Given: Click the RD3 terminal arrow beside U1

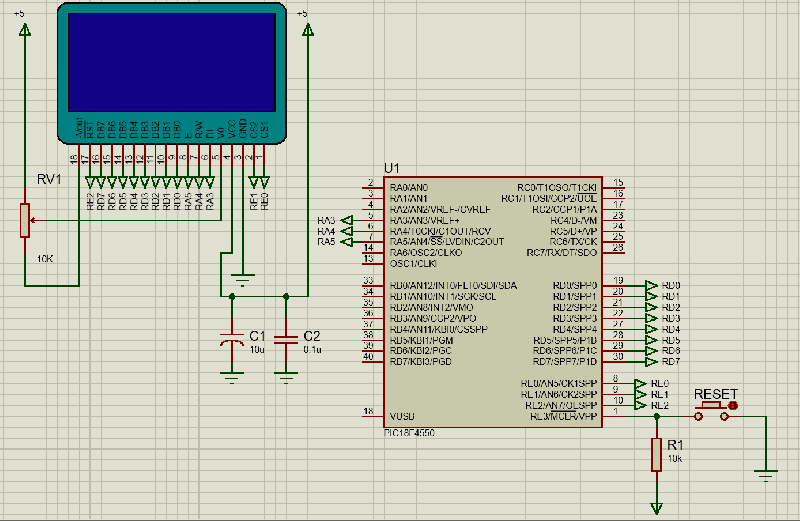Looking at the screenshot, I should tap(652, 318).
